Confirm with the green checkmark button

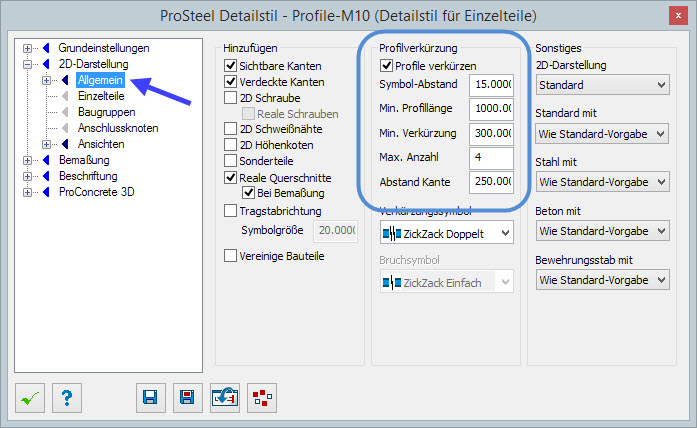30,398
